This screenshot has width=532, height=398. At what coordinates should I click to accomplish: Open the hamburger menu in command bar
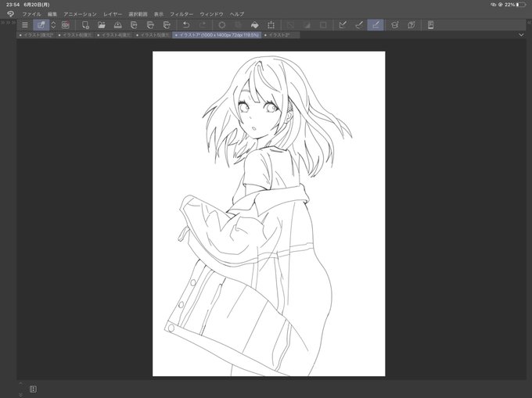25,25
